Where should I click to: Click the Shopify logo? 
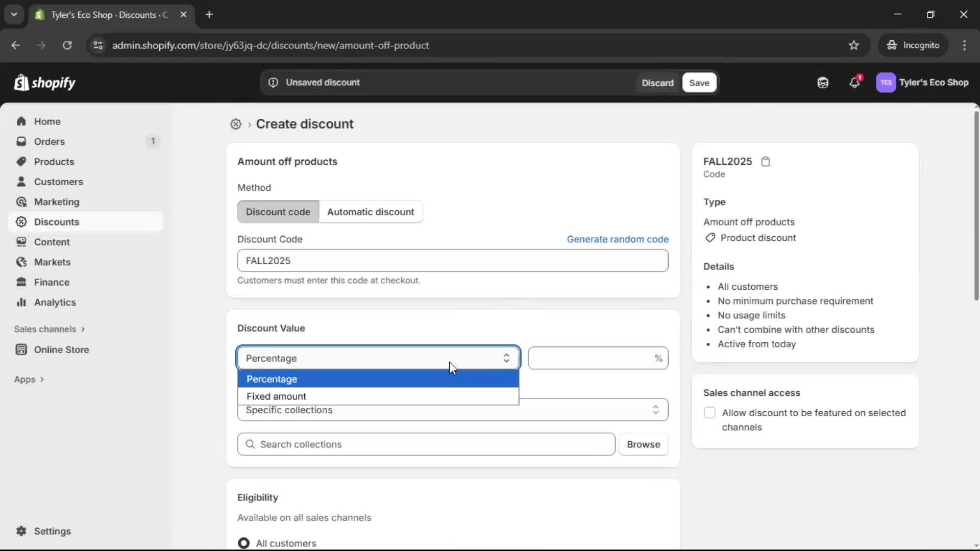45,83
